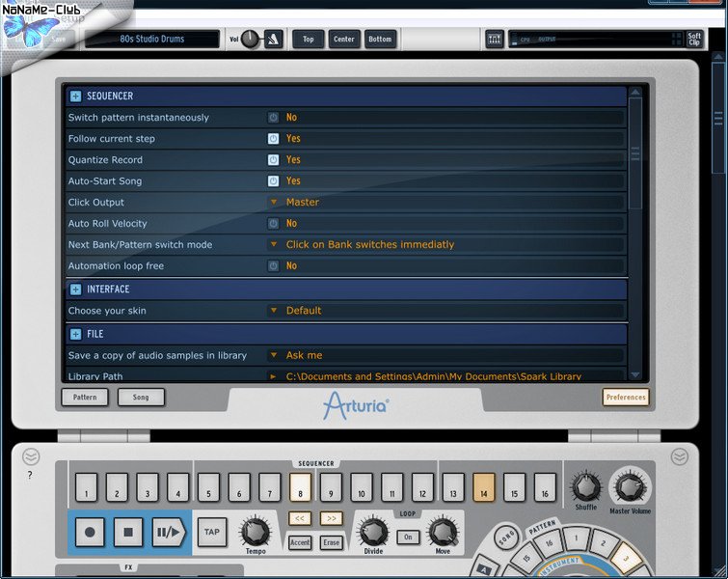Screen dimensions: 728x579
Task: Switch to the Song tab
Action: tap(141, 397)
